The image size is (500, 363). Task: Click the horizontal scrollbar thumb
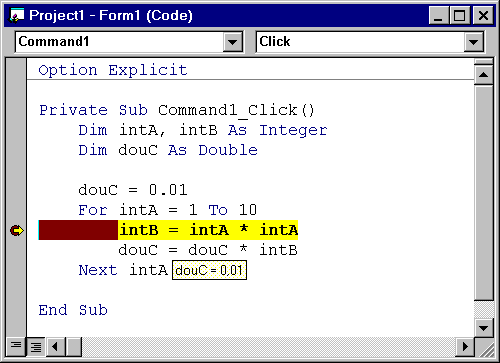coord(74,347)
